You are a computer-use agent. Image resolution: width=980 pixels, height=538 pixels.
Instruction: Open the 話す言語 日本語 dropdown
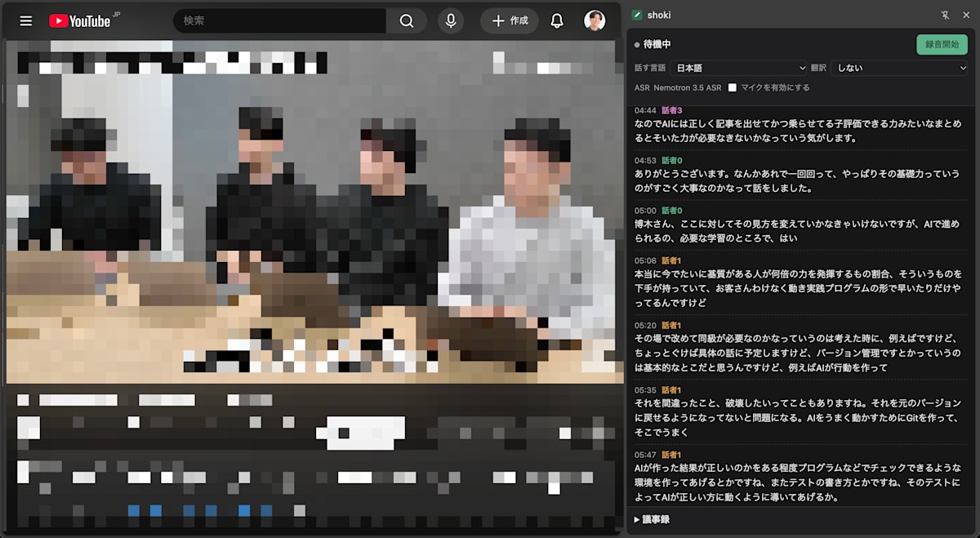738,68
